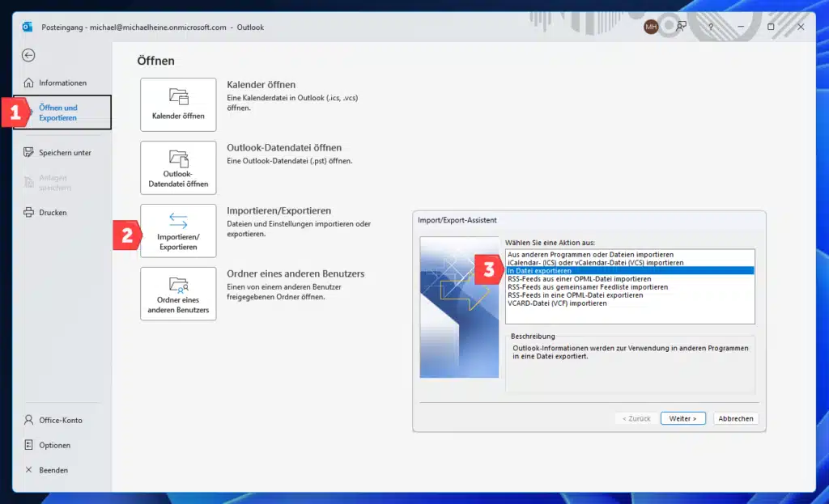Click the Drucken printer icon
The image size is (829, 504).
[x=30, y=212]
